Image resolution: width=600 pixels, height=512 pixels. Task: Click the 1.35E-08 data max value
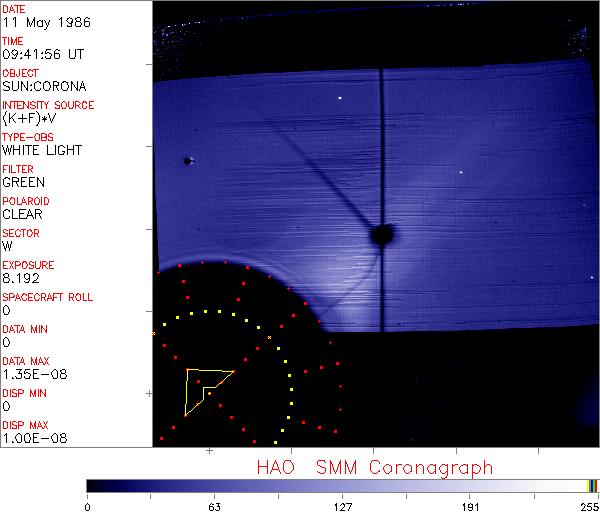point(30,374)
